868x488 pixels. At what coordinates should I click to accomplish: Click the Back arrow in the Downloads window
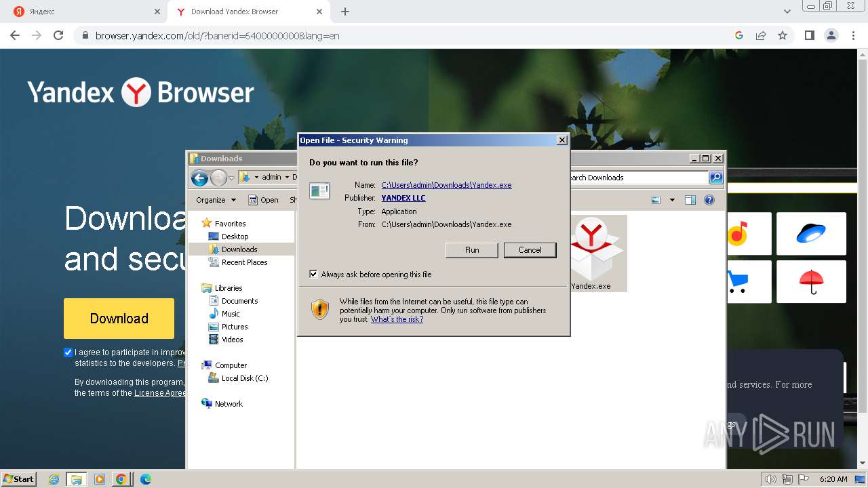pyautogui.click(x=199, y=178)
